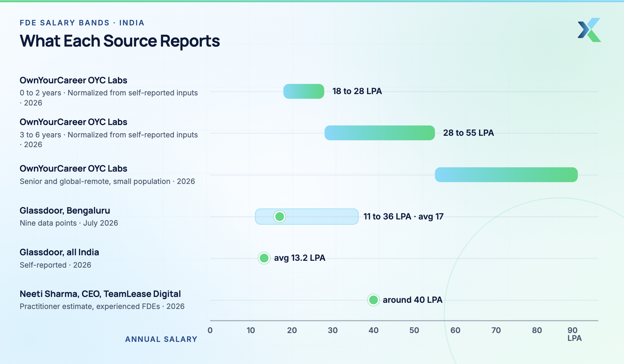Click the light blue Glassdoor Bengaluru range bar
The image size is (624, 364).
[x=307, y=217]
